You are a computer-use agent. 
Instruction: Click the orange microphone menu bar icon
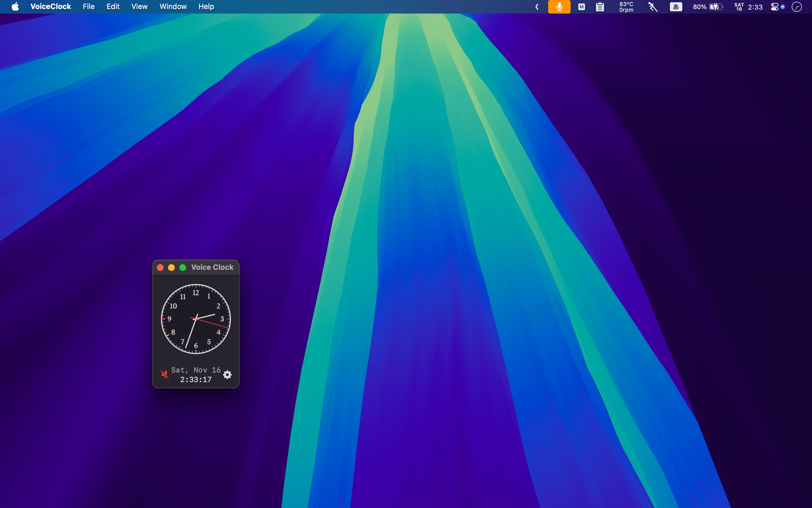click(x=559, y=7)
